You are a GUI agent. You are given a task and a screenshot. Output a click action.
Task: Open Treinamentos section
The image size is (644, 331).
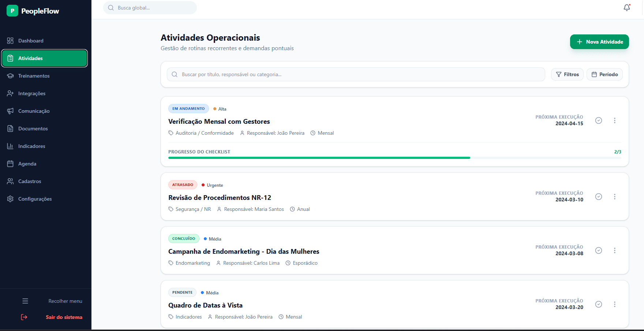[45, 76]
